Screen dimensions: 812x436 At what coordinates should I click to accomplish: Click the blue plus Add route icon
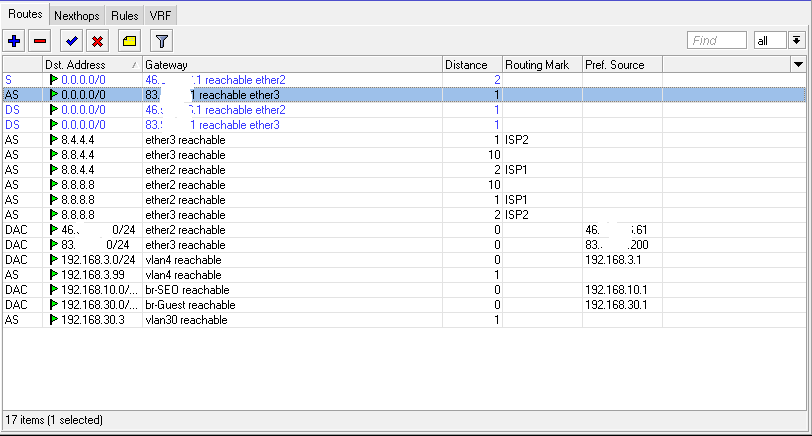(14, 41)
